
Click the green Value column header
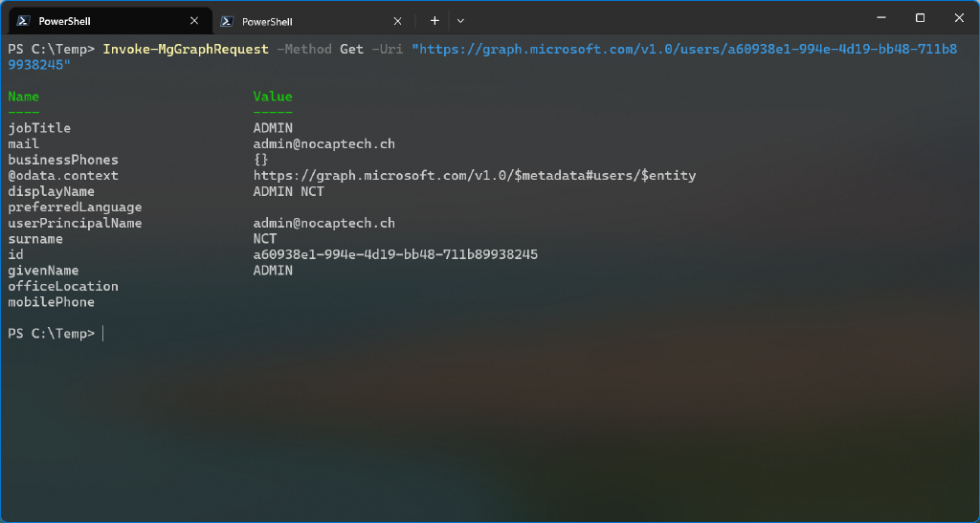pyautogui.click(x=273, y=97)
